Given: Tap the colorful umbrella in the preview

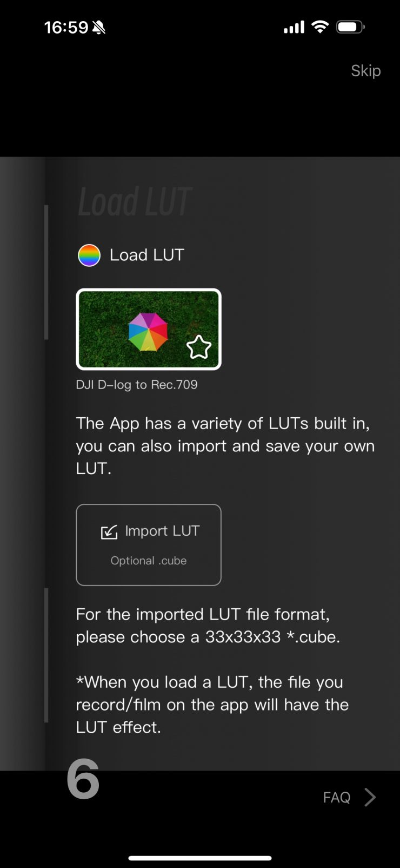Looking at the screenshot, I should pyautogui.click(x=148, y=332).
